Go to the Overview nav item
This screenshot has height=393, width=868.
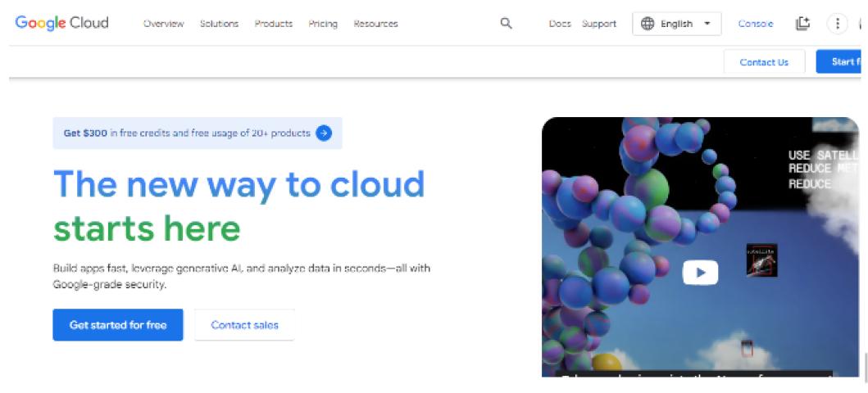click(x=163, y=24)
